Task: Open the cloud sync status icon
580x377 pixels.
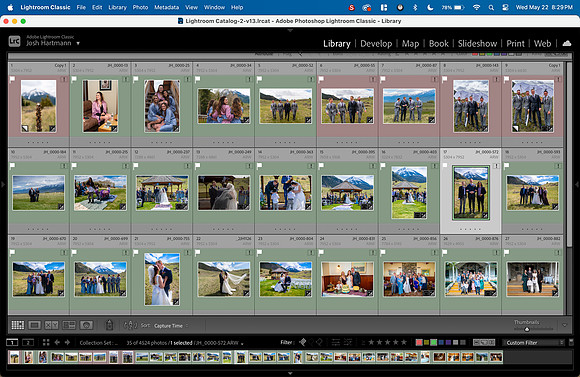Action: 567,43
